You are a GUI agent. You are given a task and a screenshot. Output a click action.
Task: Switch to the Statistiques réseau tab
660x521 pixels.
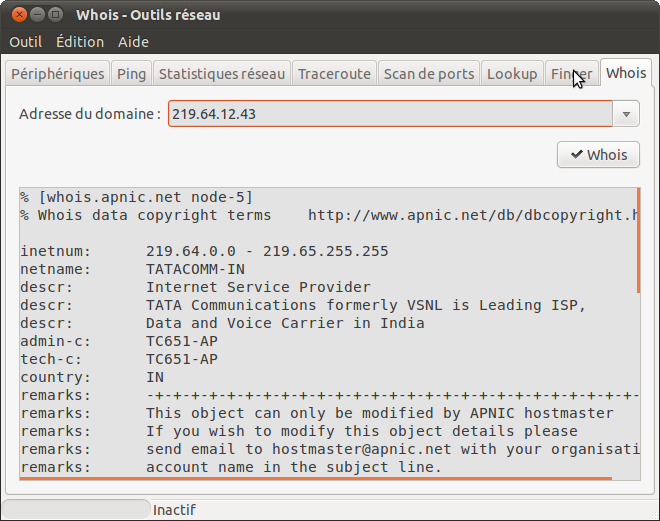tap(222, 74)
